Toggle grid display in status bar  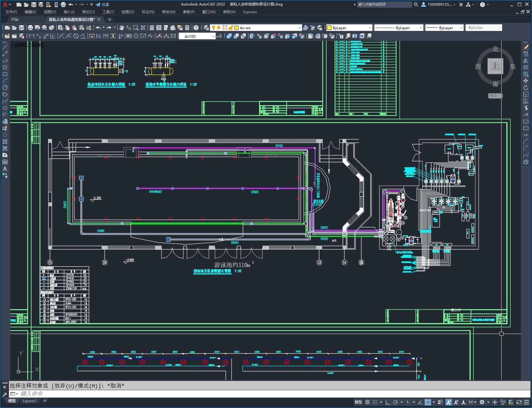pyautogui.click(x=367, y=402)
